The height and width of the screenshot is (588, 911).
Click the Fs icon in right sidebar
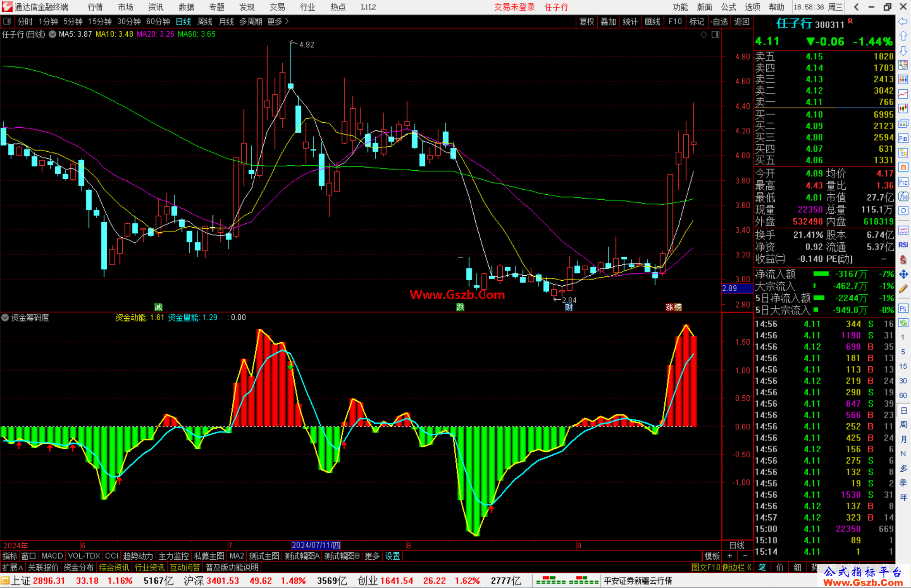[x=903, y=309]
